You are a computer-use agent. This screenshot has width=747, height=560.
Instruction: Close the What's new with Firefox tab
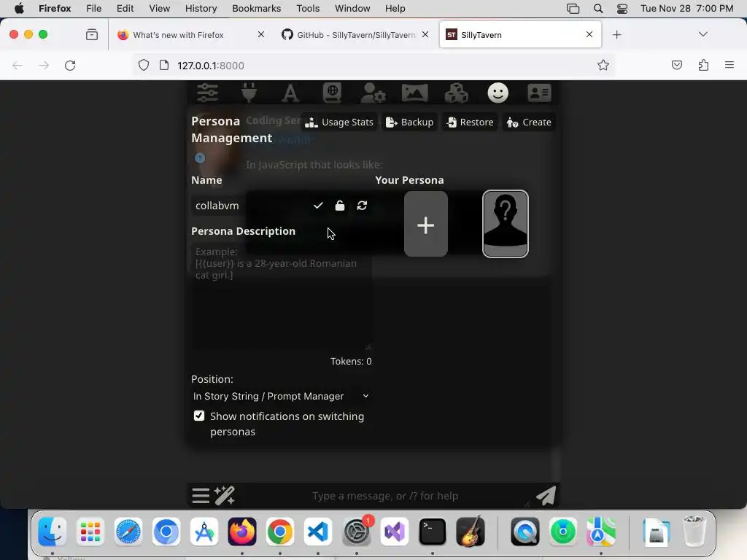pos(261,34)
